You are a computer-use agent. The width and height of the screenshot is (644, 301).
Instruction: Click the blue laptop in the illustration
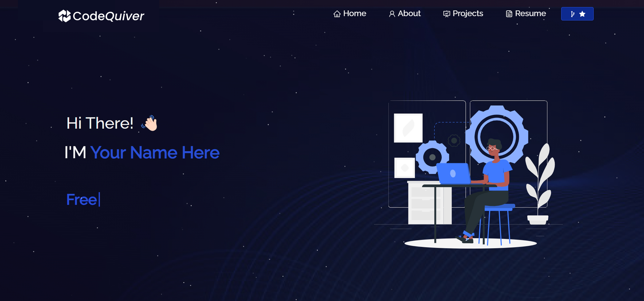click(453, 173)
